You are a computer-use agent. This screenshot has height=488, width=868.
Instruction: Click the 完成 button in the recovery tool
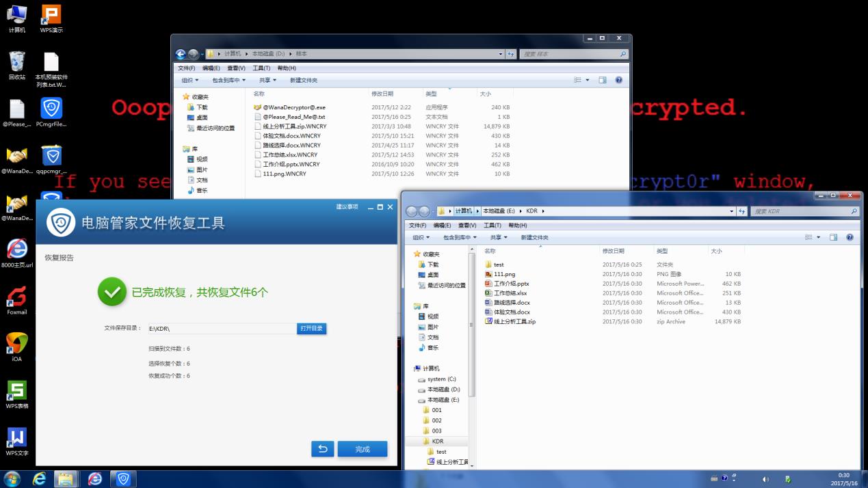point(363,449)
